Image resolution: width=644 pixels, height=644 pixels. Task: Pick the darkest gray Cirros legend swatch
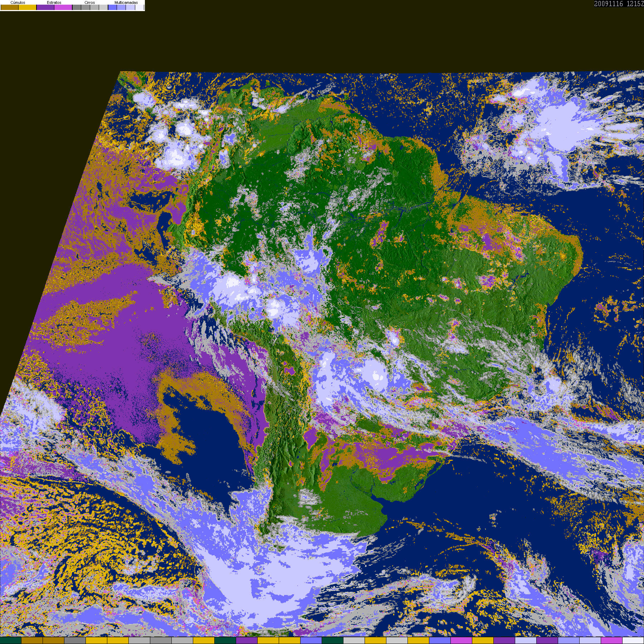[x=77, y=8]
